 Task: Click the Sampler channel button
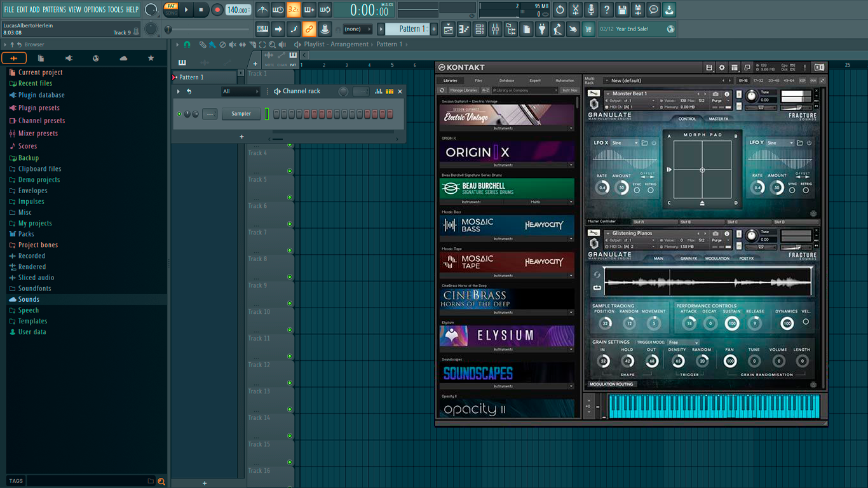click(241, 114)
